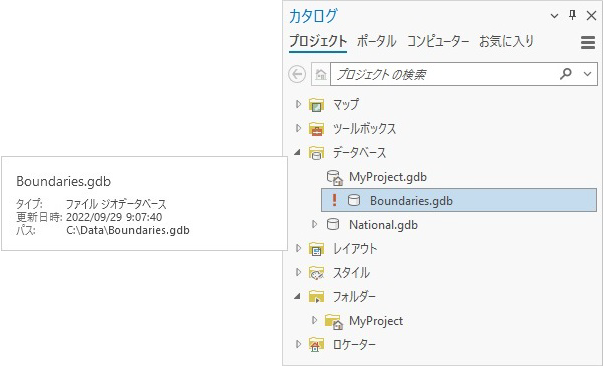Viewport: 603px width, 366px height.
Task: Click the ロケーター folder icon
Action: pyautogui.click(x=316, y=345)
